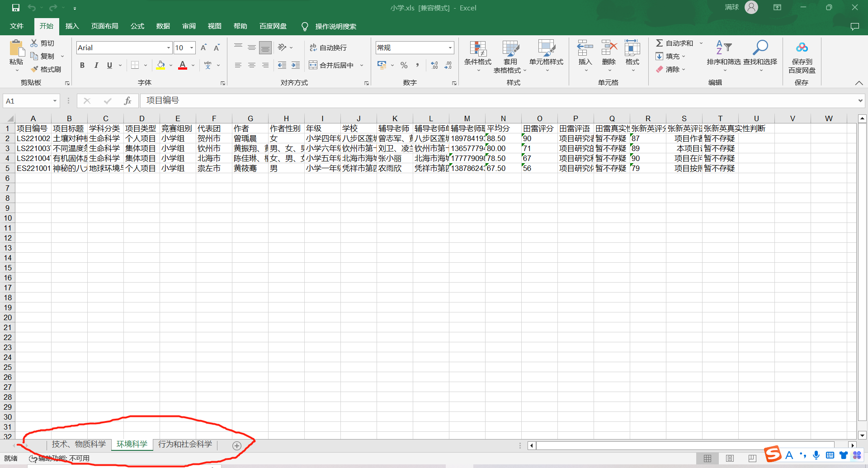Select the 行为和社会科学 sheet tab
This screenshot has width=868, height=468.
(x=185, y=444)
